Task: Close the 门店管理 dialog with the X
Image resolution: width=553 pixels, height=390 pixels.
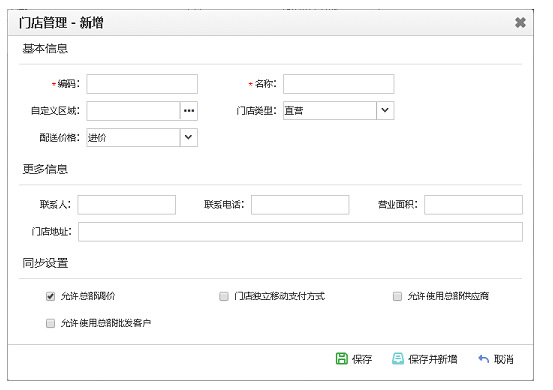Action: coord(520,23)
